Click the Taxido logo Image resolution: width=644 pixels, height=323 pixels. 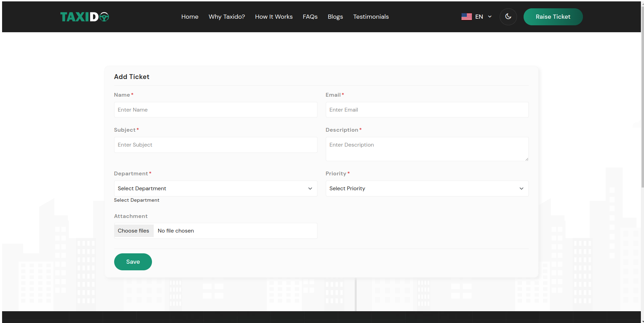coord(84,17)
